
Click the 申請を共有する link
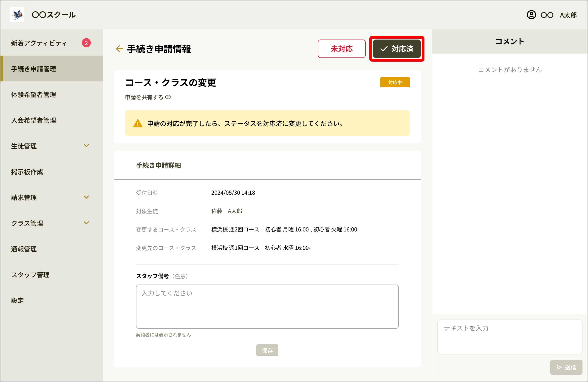coord(148,97)
